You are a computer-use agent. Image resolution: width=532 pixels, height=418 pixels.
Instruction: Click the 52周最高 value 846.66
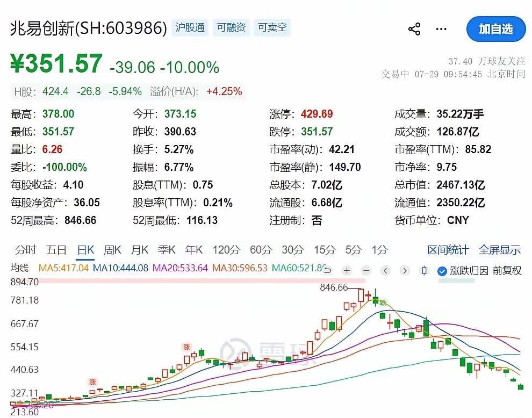pos(81,220)
